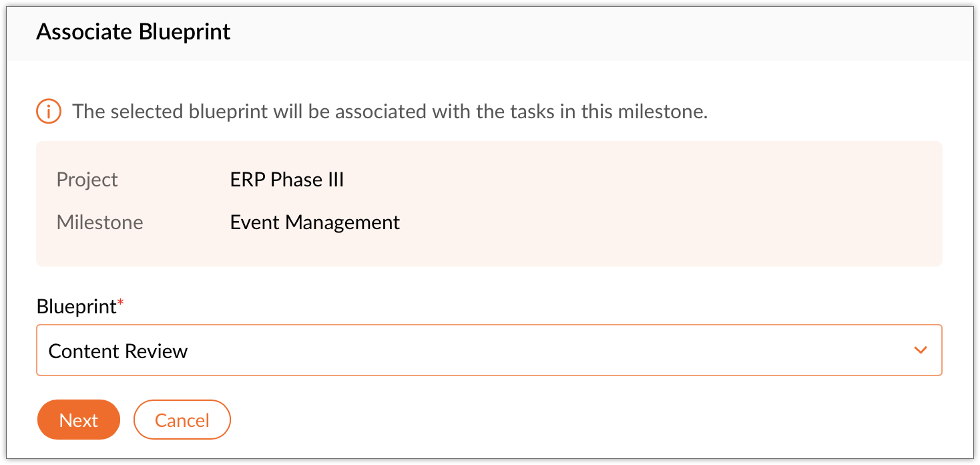980x465 pixels.
Task: Open the Content Review blueprint combo box
Action: click(x=489, y=350)
